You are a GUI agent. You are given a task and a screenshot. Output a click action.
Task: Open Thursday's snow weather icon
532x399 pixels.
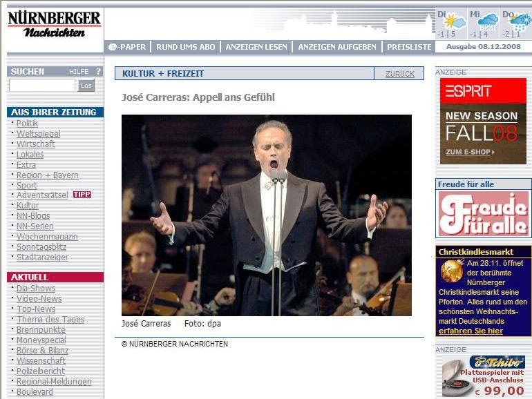[520, 22]
